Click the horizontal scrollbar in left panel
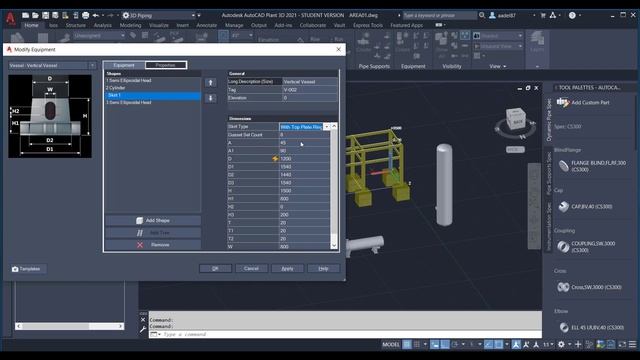 point(69,326)
